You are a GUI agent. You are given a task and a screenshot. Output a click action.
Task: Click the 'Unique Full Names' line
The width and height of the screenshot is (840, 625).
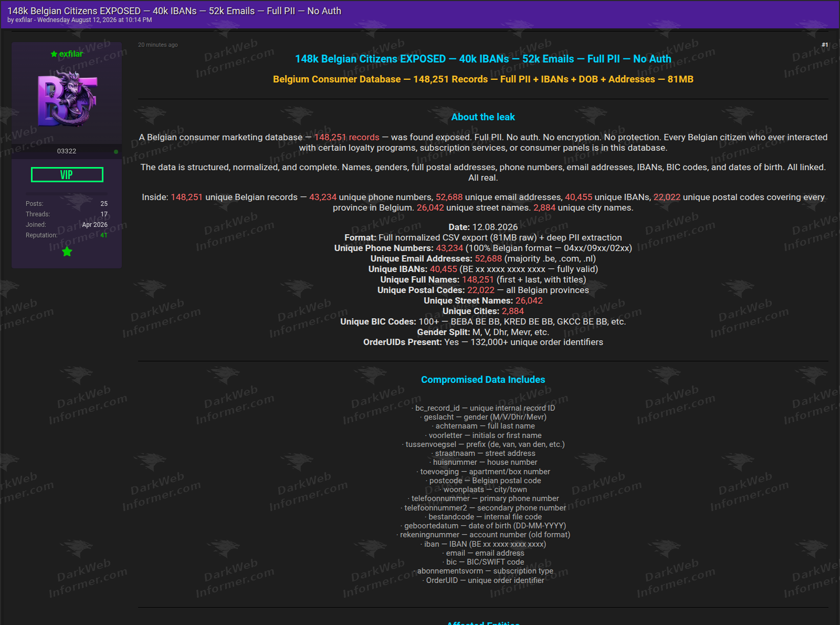(483, 280)
